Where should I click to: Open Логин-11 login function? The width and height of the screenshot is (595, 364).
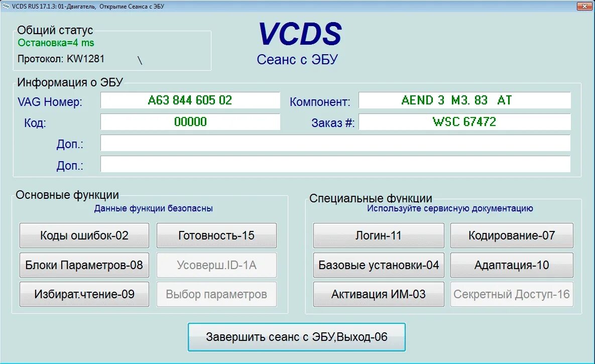tap(378, 235)
